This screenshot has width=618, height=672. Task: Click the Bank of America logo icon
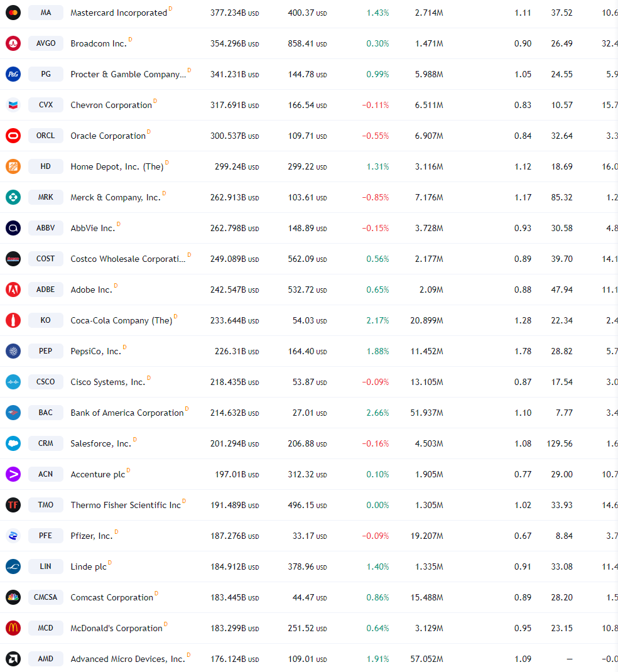point(13,413)
